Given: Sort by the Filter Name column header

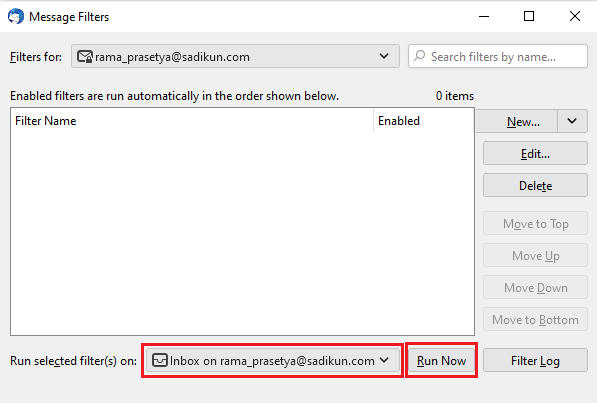Looking at the screenshot, I should (192, 121).
